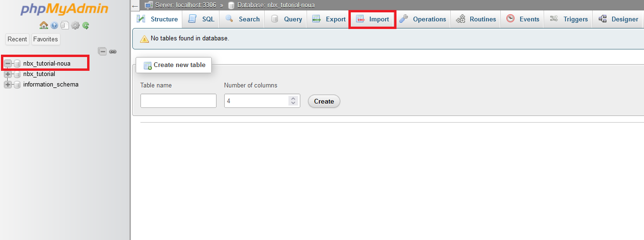Open Server: localhost:3306 breadcrumb link
The width and height of the screenshot is (644, 240).
[x=186, y=5]
